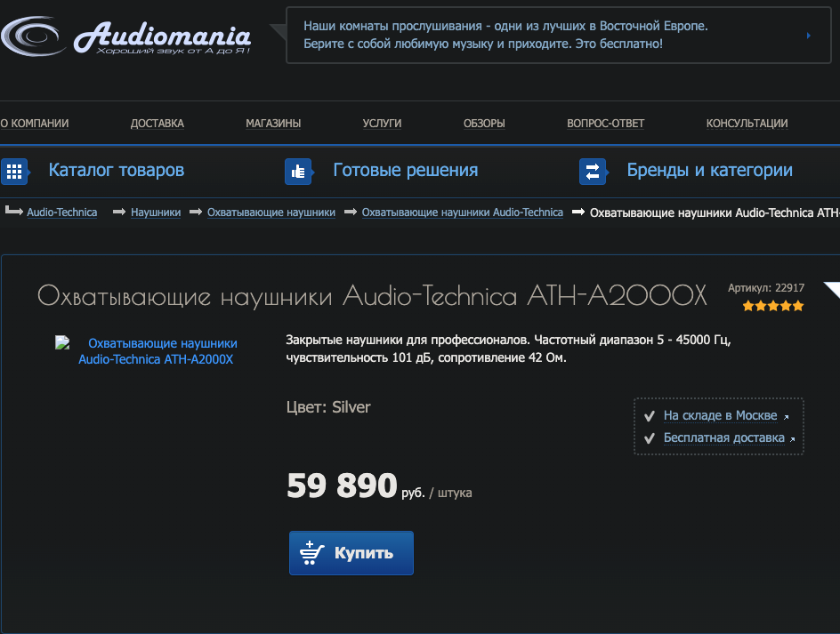Open the ДОСТАВКА menu item
Image resolution: width=840 pixels, height=634 pixels.
[157, 124]
